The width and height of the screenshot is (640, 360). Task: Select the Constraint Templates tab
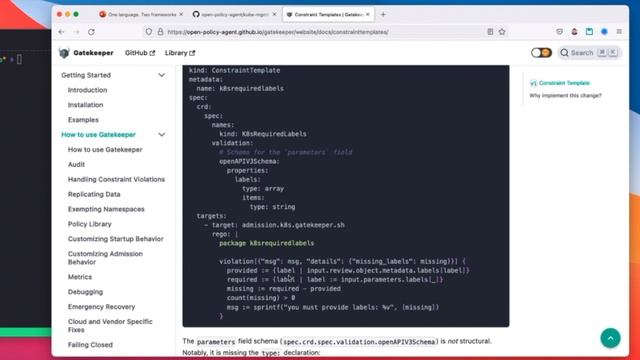pos(328,14)
